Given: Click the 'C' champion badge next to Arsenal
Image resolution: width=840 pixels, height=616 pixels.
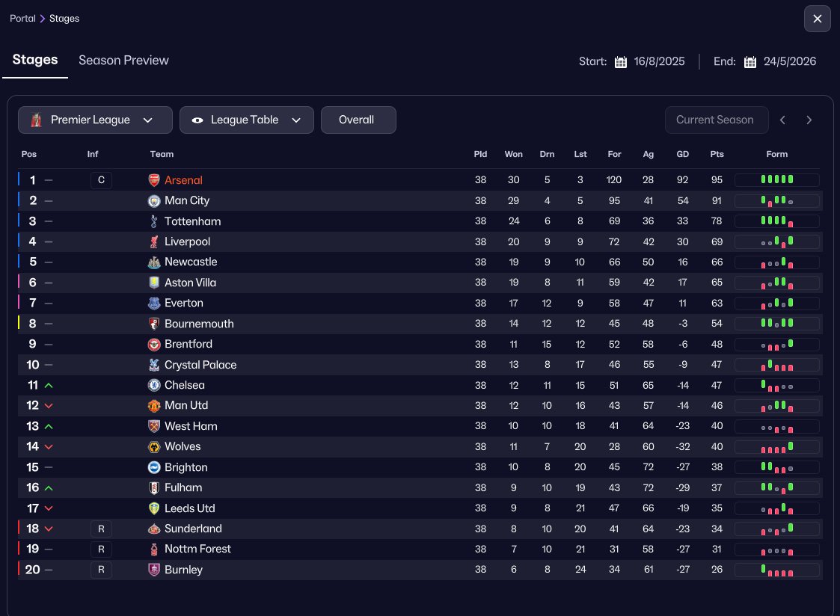Looking at the screenshot, I should [x=101, y=180].
